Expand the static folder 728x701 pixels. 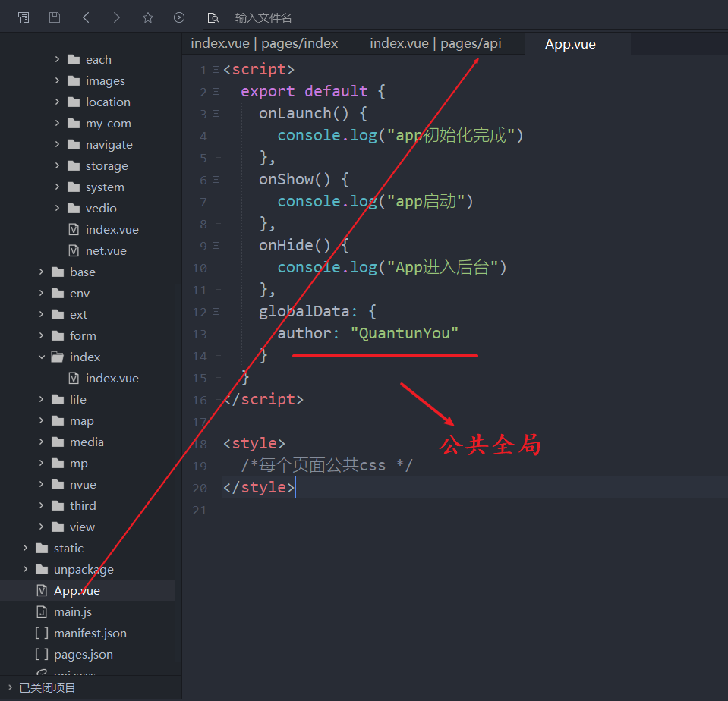click(x=26, y=548)
